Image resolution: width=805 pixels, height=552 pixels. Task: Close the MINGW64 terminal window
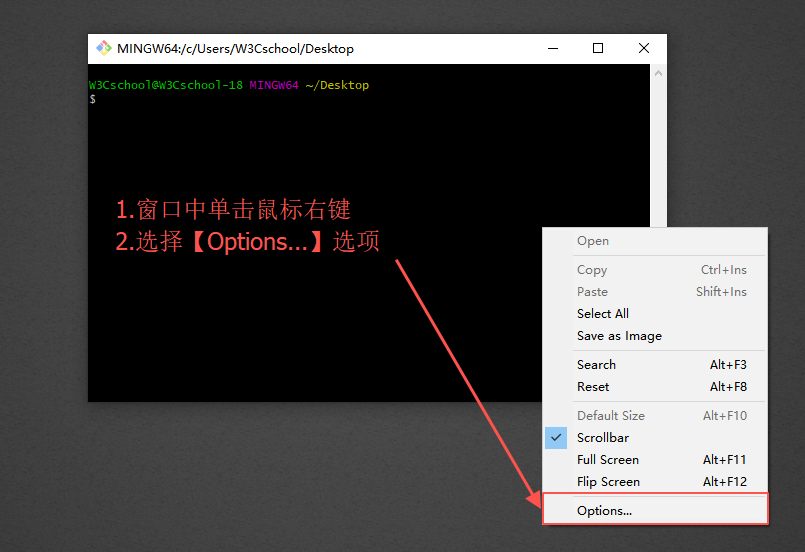(x=643, y=48)
